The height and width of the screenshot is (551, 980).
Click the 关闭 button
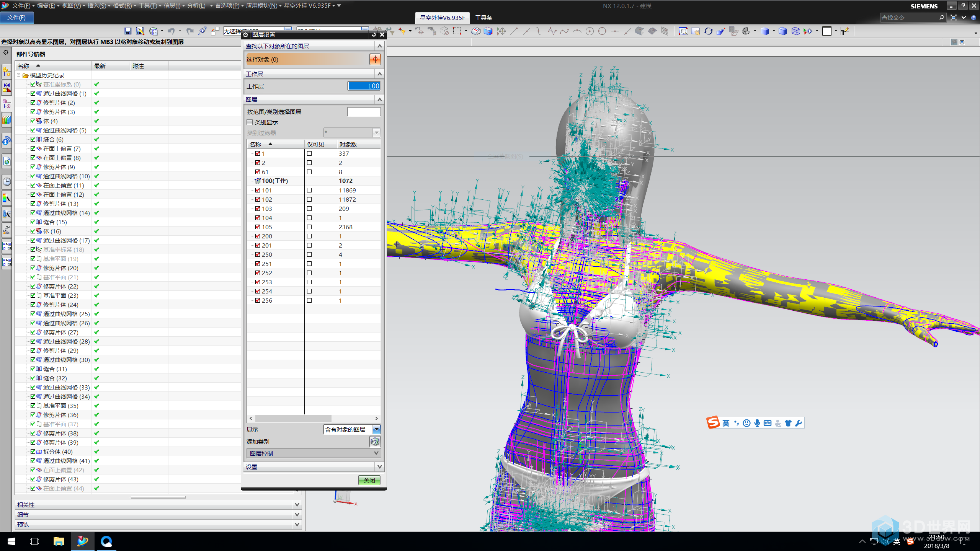[369, 480]
